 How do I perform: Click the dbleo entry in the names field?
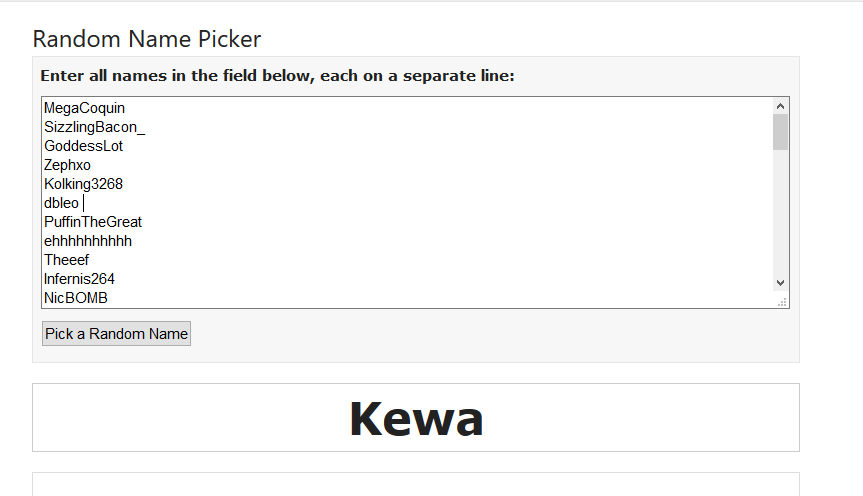tap(61, 203)
